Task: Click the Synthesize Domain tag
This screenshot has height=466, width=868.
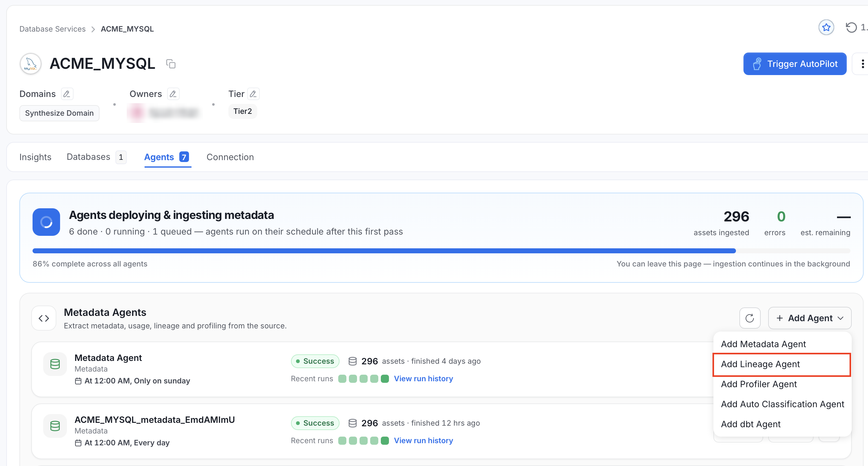Action: (x=59, y=113)
